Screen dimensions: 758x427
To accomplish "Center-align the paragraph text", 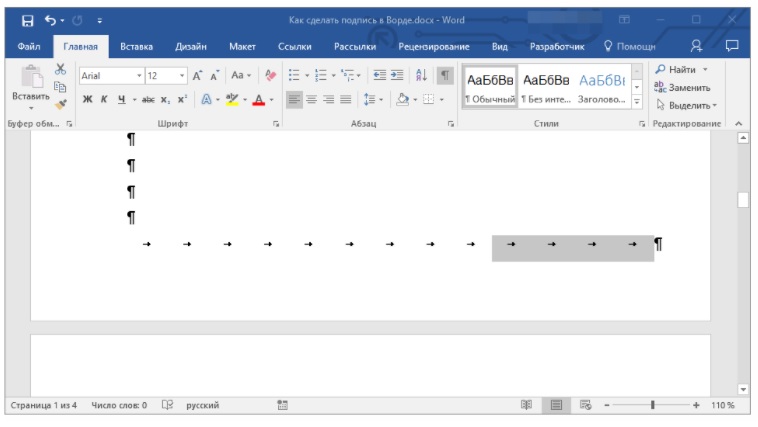I will coord(312,99).
